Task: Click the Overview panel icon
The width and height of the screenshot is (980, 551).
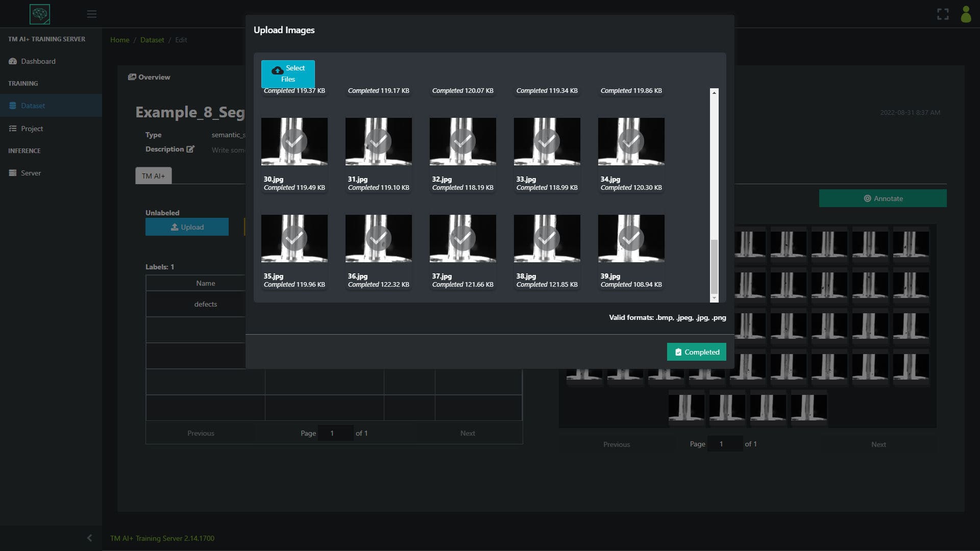Action: (131, 77)
